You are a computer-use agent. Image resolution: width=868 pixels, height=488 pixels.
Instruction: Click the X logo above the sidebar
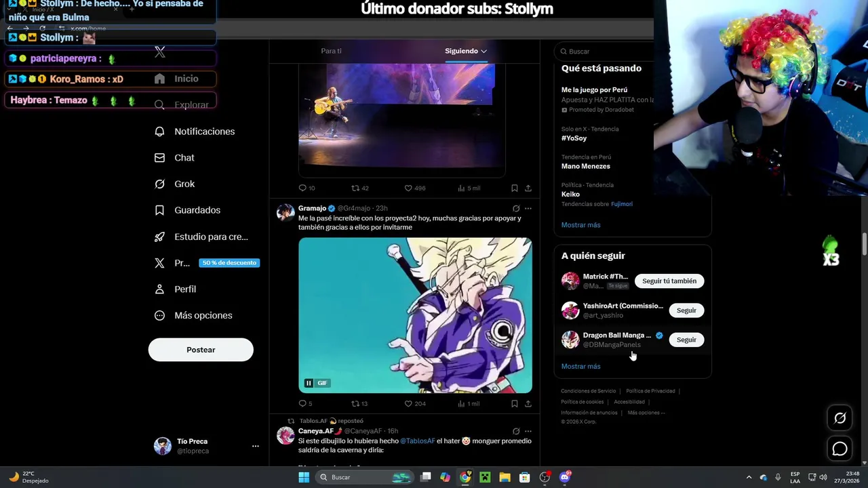pyautogui.click(x=160, y=52)
